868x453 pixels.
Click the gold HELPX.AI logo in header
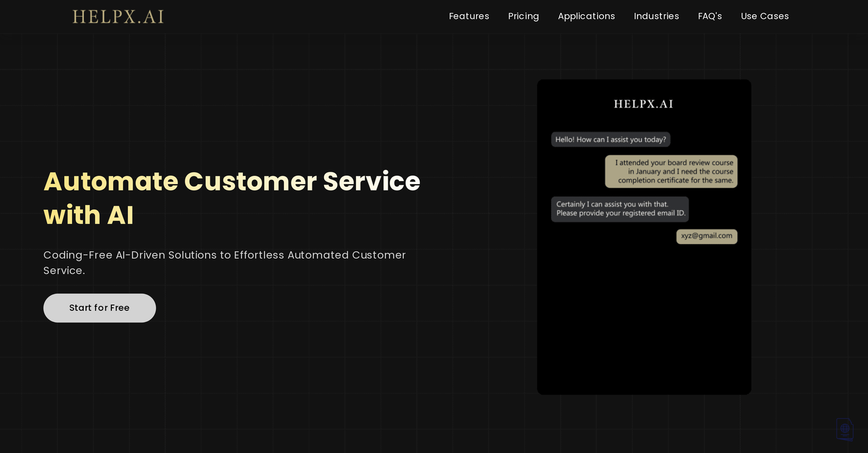118,17
